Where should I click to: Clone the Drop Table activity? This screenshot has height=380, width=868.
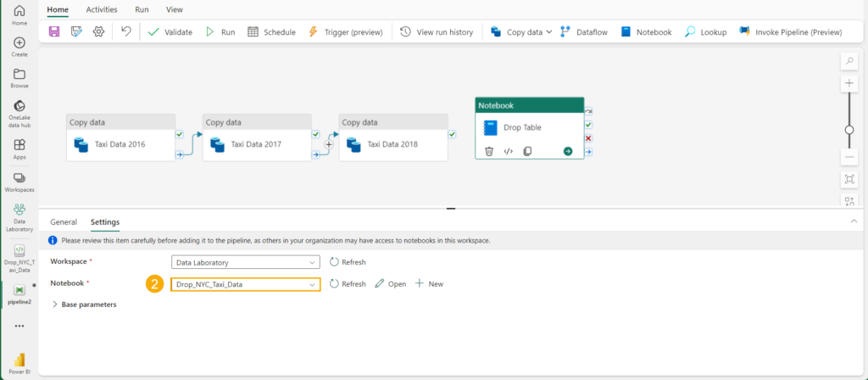(527, 151)
